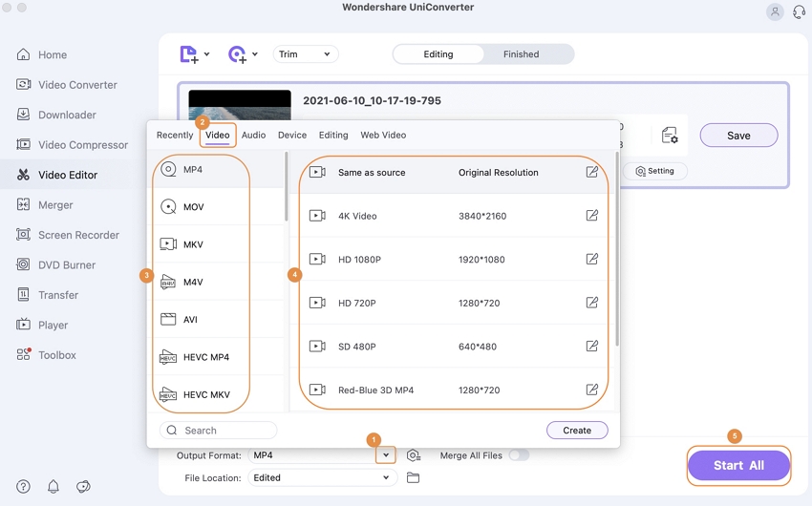Open the Add Files icon
Viewport: 812px width, 506px height.
pyautogui.click(x=189, y=54)
